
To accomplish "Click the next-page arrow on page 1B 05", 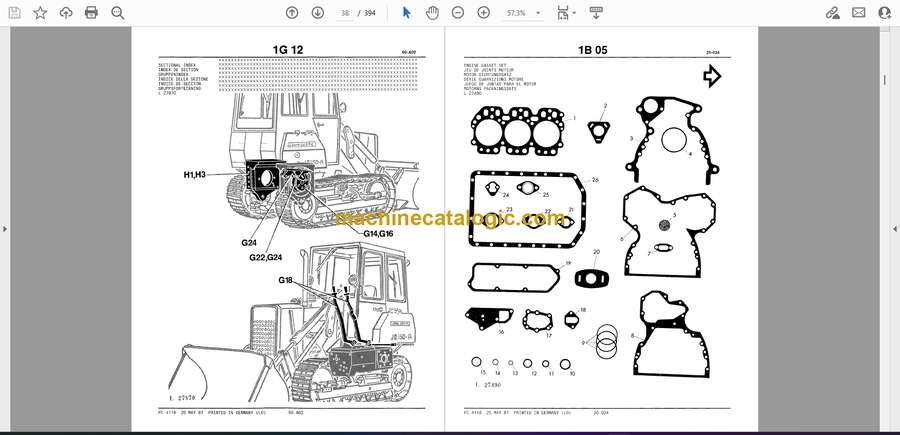I will 712,76.
